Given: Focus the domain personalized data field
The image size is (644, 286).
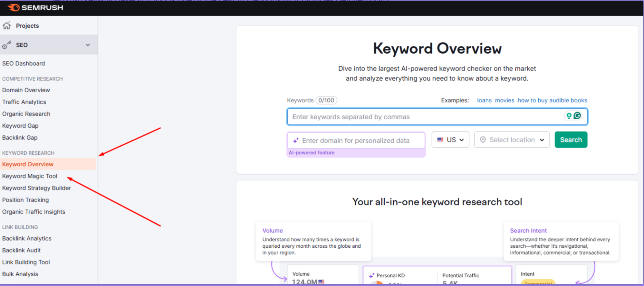Looking at the screenshot, I should click(356, 141).
